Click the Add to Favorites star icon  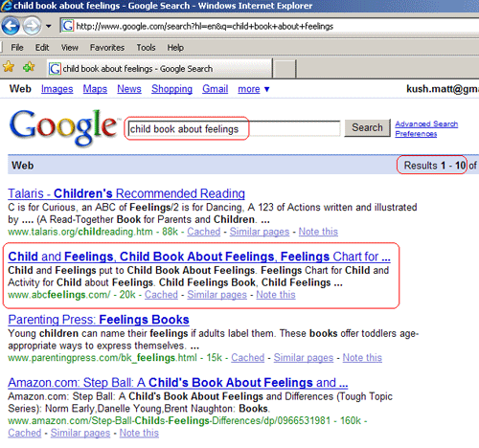click(29, 67)
